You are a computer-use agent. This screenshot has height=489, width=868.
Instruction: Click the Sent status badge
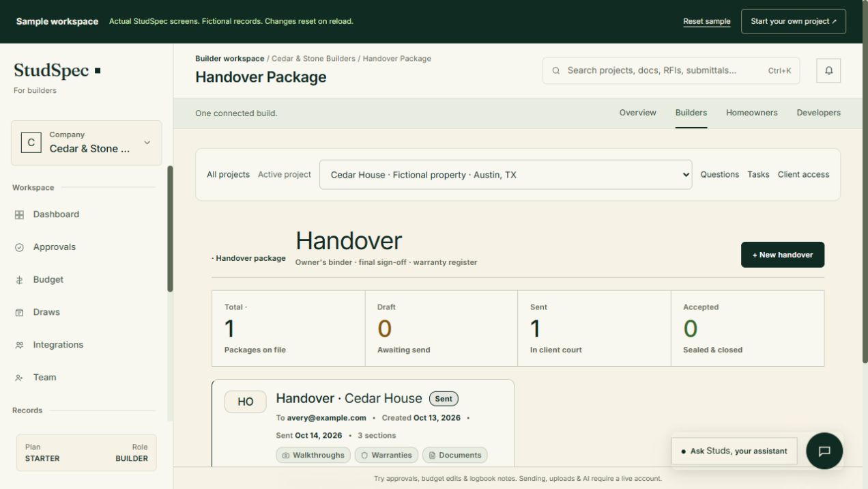[444, 399]
